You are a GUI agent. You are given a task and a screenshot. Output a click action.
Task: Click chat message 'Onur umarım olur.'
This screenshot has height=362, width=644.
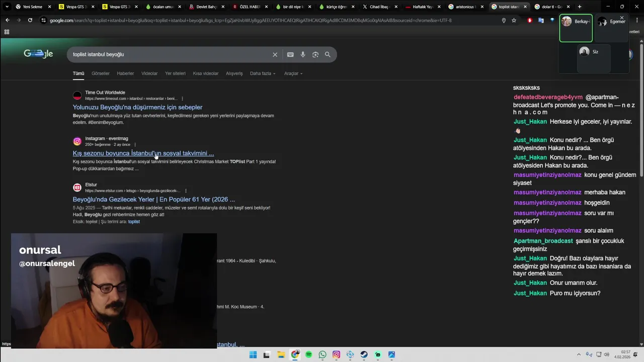(574, 283)
